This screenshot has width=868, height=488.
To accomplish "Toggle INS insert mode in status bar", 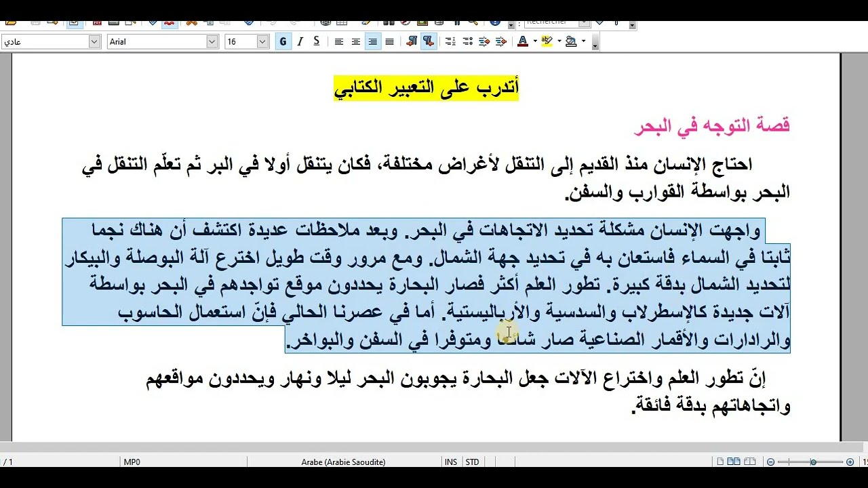I will [450, 462].
